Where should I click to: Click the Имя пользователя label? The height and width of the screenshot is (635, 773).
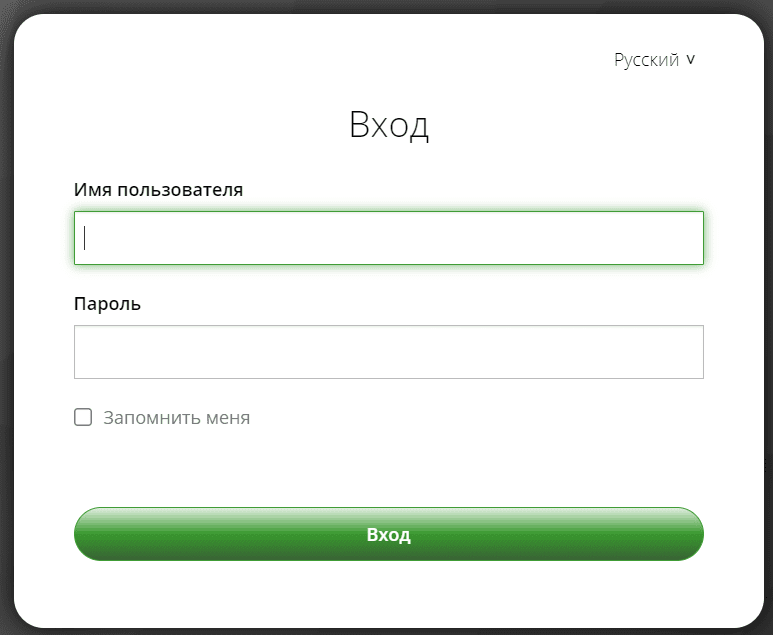click(158, 189)
